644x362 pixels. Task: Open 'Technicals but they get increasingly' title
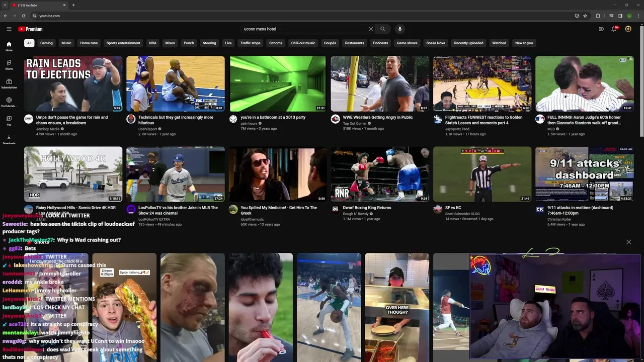(x=176, y=120)
